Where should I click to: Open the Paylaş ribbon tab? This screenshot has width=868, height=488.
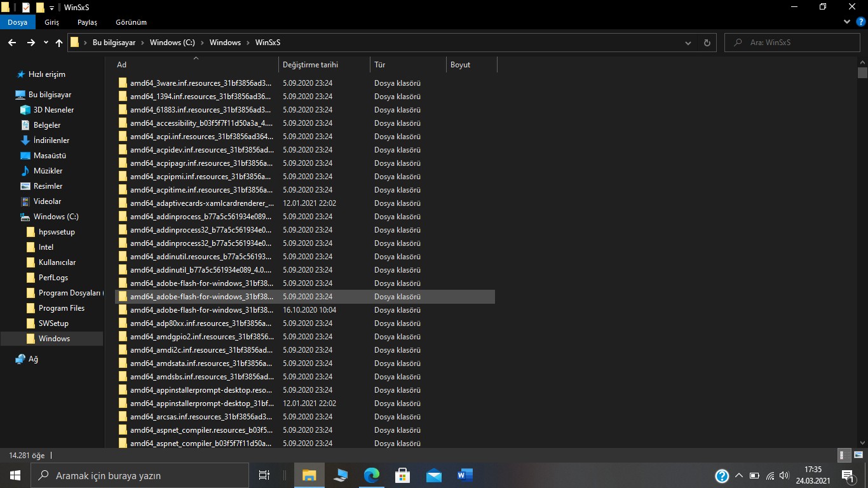point(87,22)
